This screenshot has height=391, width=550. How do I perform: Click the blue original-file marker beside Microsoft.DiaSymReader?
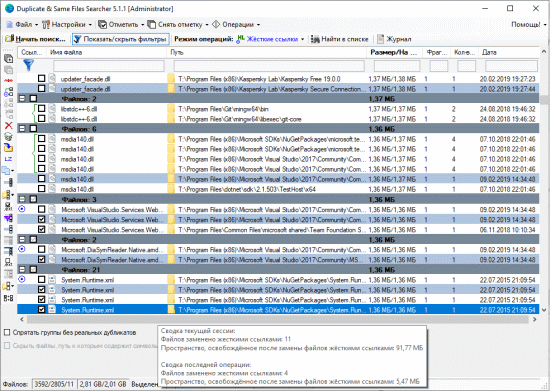point(22,249)
